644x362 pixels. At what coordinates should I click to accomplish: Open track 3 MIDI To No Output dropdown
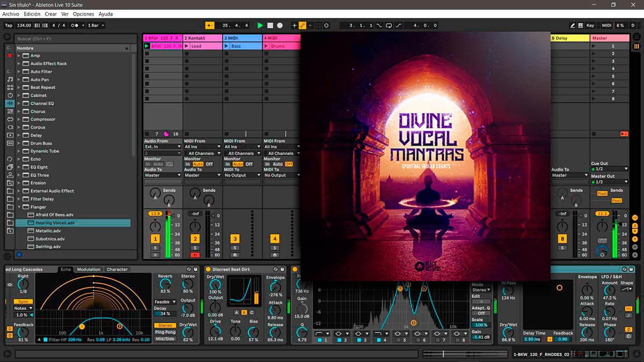(242, 175)
